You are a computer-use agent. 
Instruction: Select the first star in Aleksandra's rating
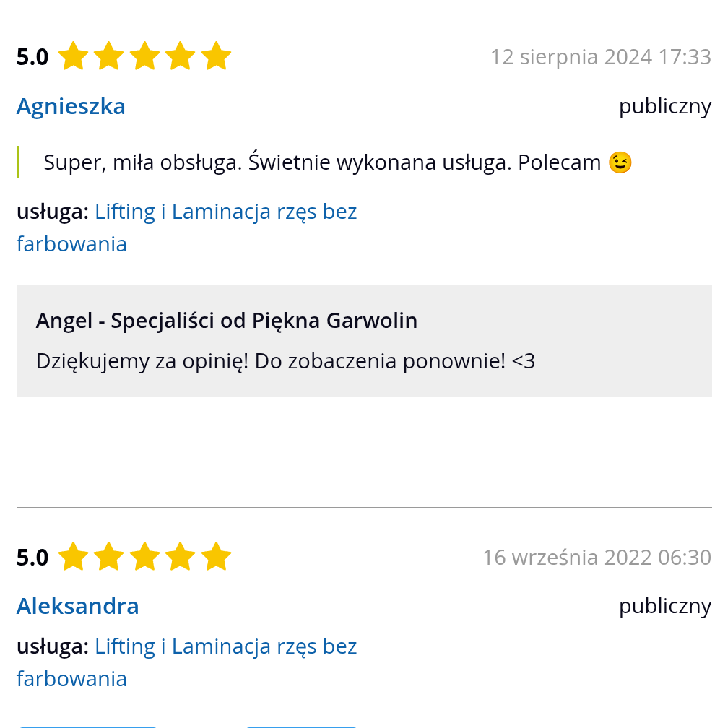point(73,556)
